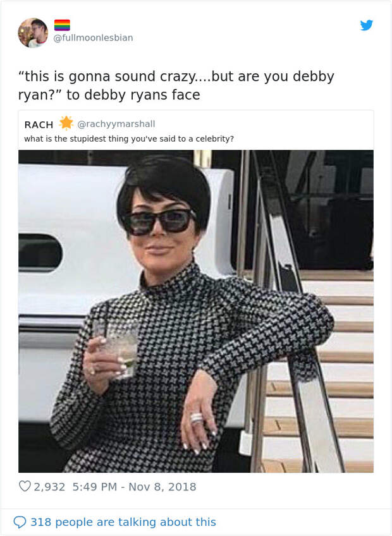This screenshot has height=536, width=392.
Task: Click the sun emoji next to RACH
Action: [x=66, y=123]
